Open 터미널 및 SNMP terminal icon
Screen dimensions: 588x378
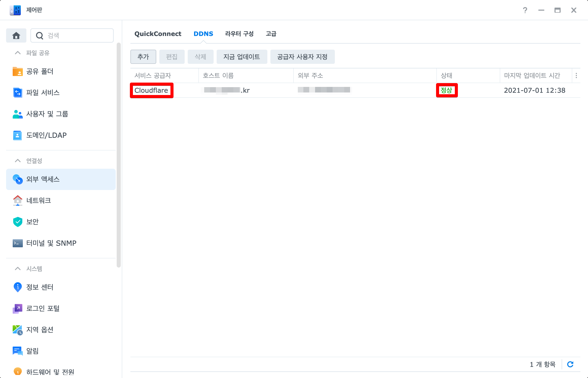pos(18,243)
